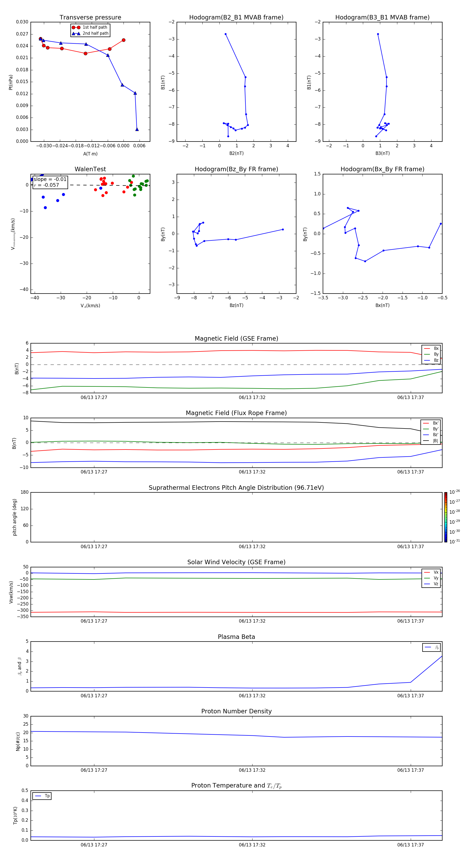Click "06/13 17:27" tick under Solar Wind Velocity

94,621
